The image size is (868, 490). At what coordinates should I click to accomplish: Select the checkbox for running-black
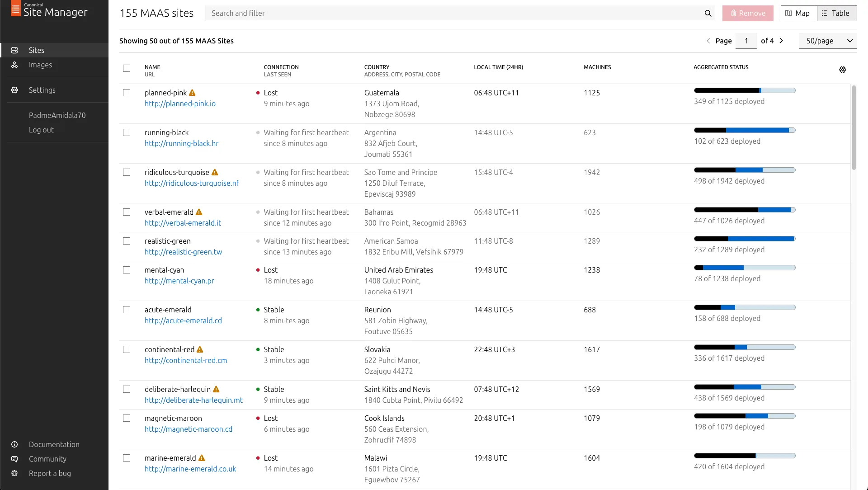pos(127,132)
